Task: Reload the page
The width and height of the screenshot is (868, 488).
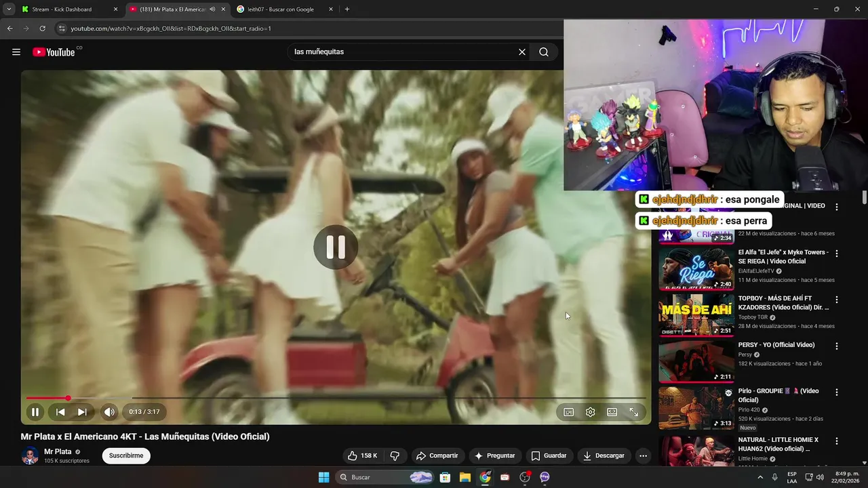Action: [42, 28]
